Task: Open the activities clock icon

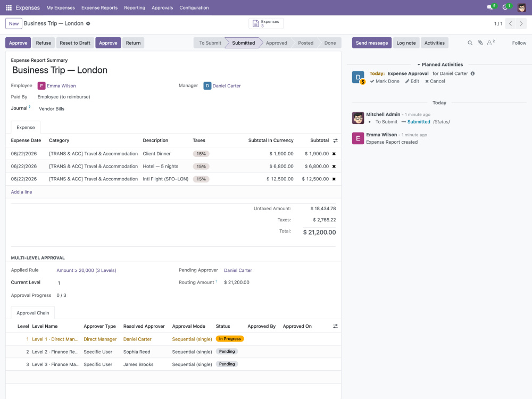Action: coord(505,7)
